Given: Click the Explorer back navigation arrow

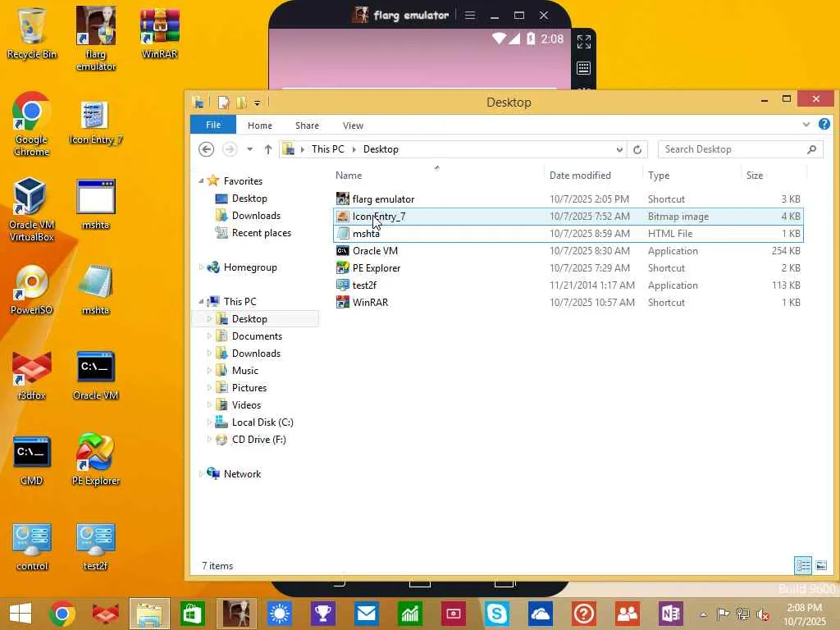Looking at the screenshot, I should [206, 149].
